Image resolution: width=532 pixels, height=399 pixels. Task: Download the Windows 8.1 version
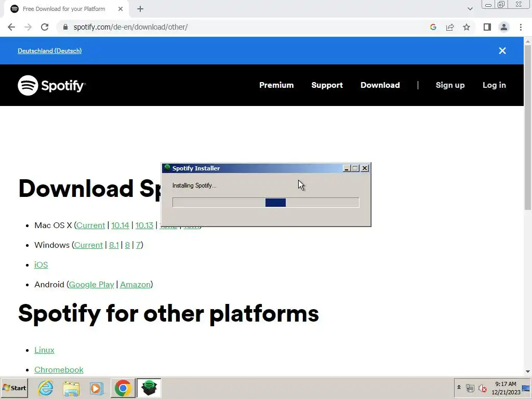(x=114, y=245)
